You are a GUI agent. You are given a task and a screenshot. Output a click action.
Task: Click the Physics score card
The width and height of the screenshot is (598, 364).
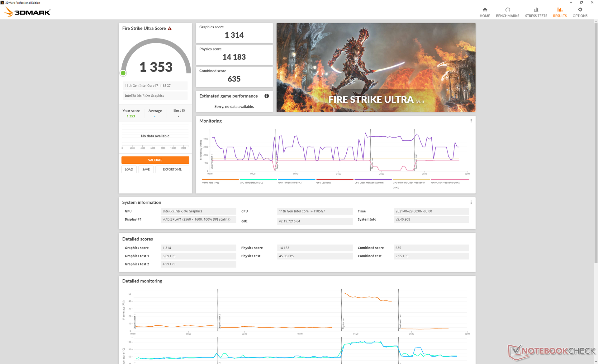click(x=234, y=55)
